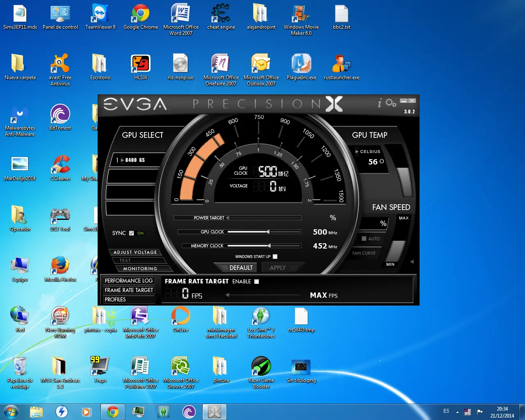Open the Performance Log tab
The image size is (525, 420).
point(128,281)
